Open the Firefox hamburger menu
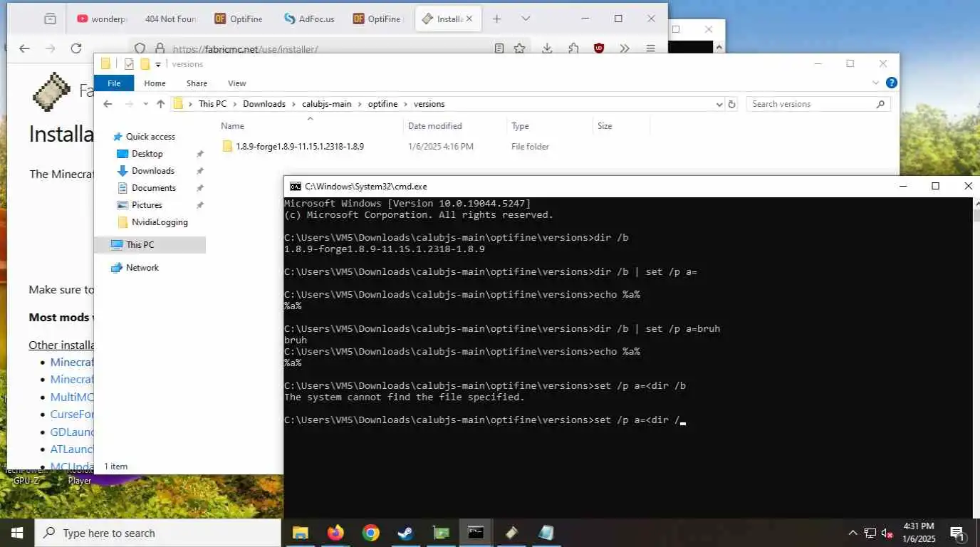Screen dimensions: 980x547 pyautogui.click(x=650, y=48)
